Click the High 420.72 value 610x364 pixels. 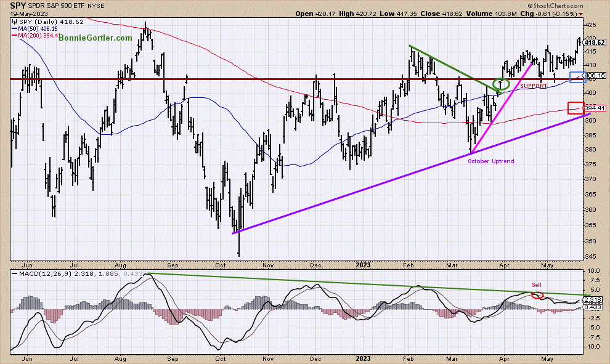[x=357, y=14]
